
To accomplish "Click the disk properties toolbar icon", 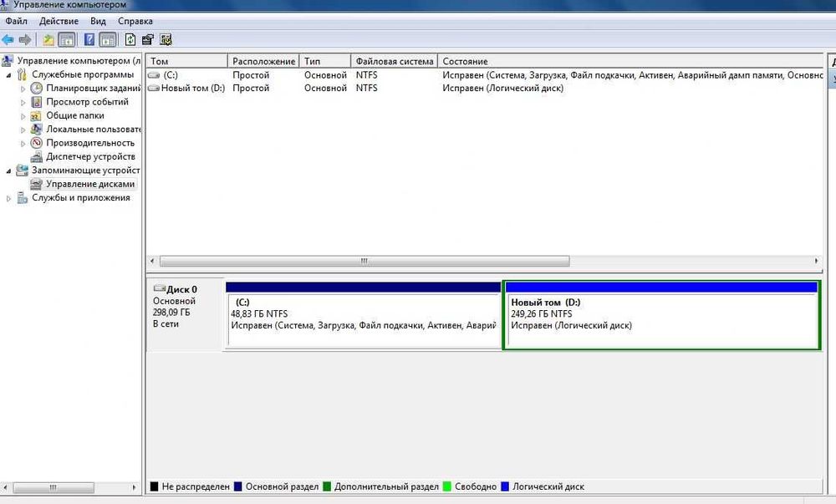I will click(x=148, y=39).
